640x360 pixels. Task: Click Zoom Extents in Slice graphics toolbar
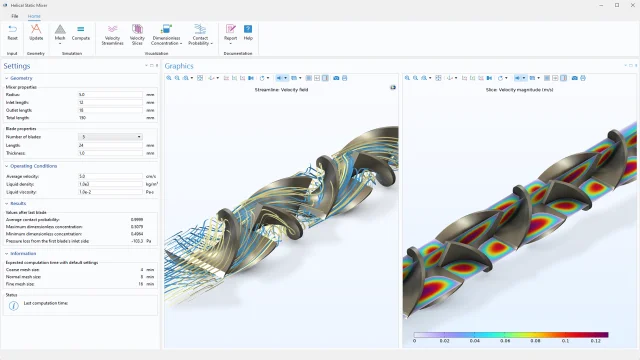click(438, 78)
